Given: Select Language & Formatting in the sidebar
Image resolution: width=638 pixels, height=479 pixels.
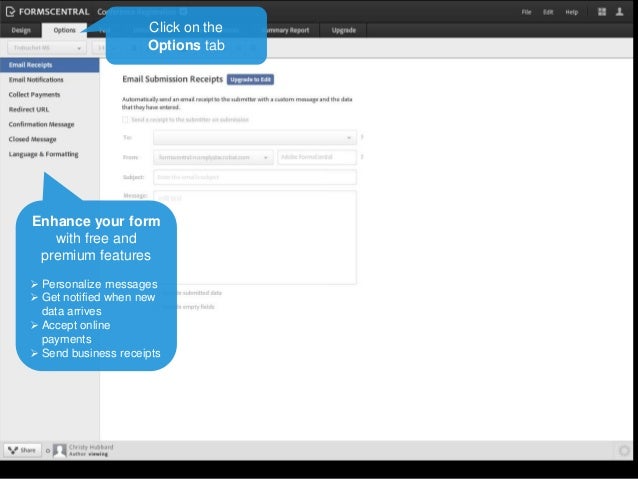Looking at the screenshot, I should pyautogui.click(x=49, y=154).
